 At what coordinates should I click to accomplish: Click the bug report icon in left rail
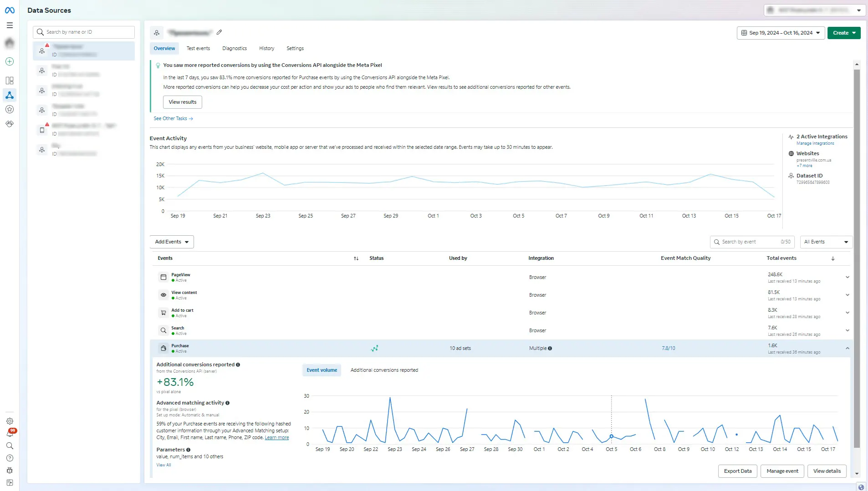pos(10,471)
